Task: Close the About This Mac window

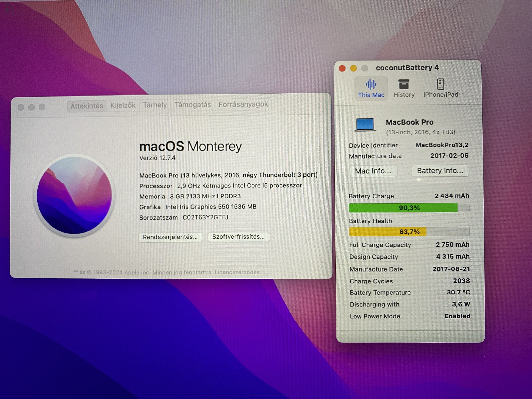Action: click(21, 107)
